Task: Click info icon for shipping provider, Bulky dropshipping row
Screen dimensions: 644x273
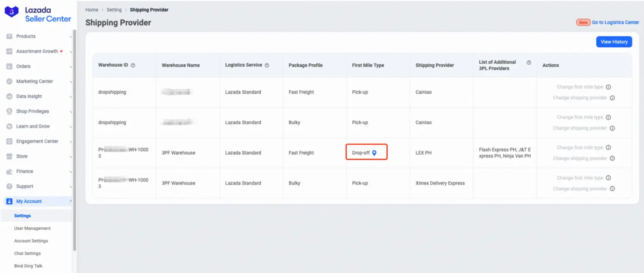Action: click(x=612, y=128)
